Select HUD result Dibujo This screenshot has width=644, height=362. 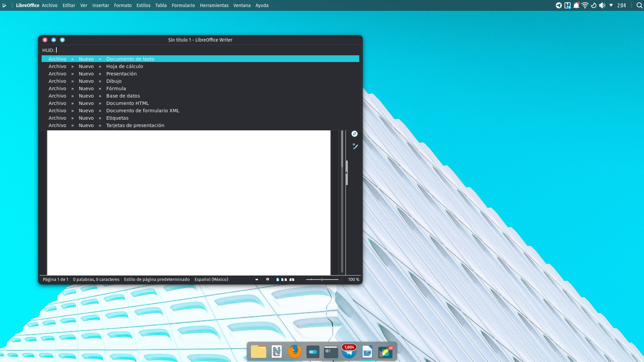pos(200,81)
